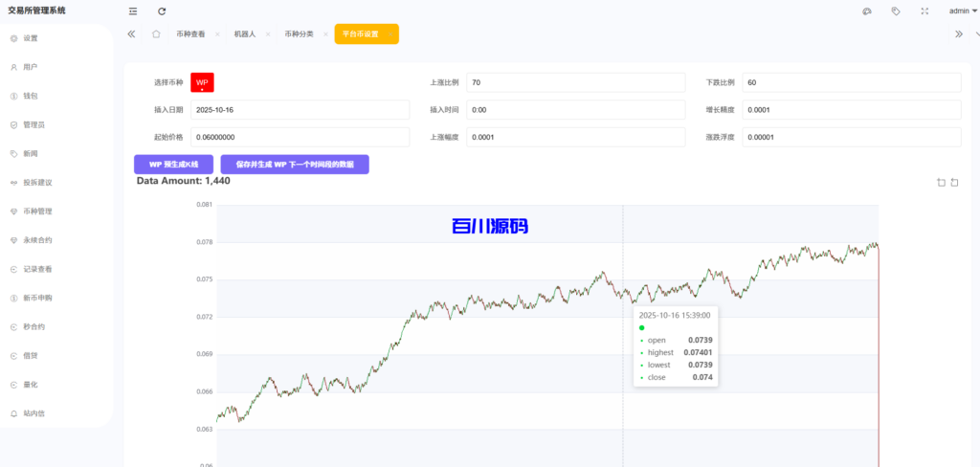This screenshot has width=980, height=467.
Task: Click the 插入日期 field showing 2025-10-16
Action: (x=299, y=110)
